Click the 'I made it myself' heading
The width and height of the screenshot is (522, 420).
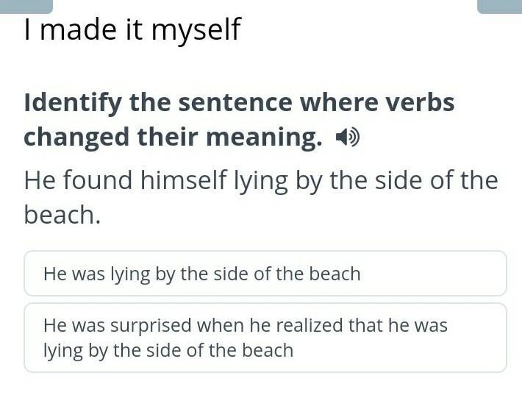click(132, 29)
